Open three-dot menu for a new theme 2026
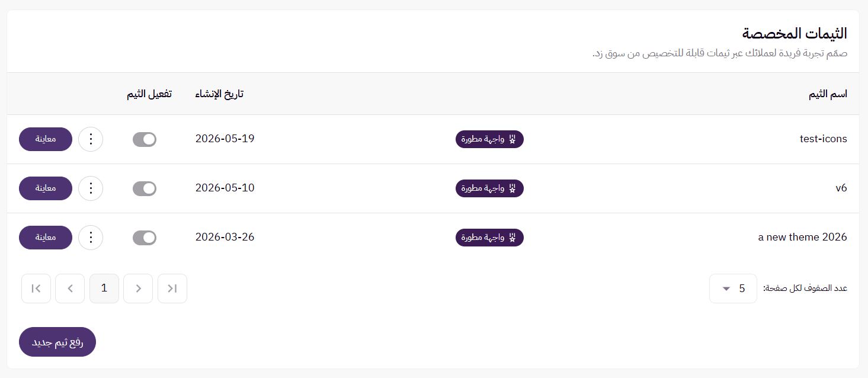The width and height of the screenshot is (868, 378). click(91, 238)
